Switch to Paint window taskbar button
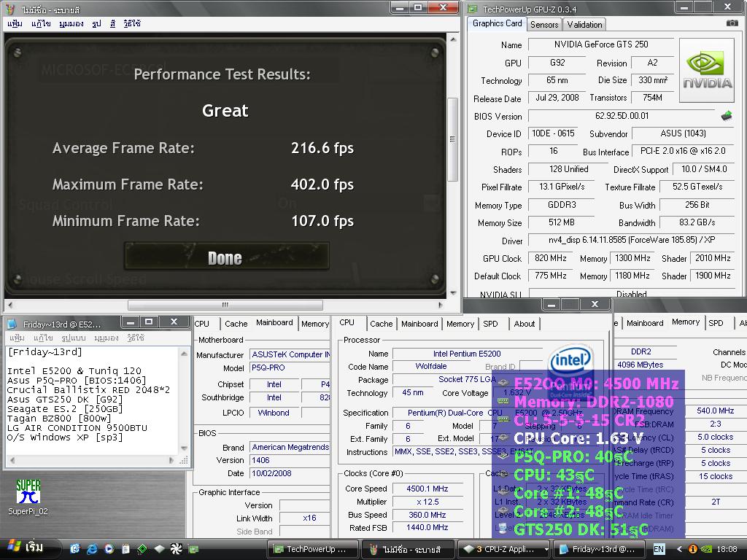The image size is (747, 560). [x=408, y=549]
